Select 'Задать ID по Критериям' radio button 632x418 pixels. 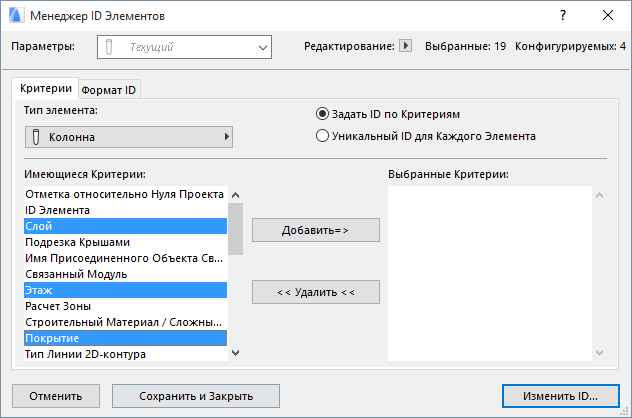click(322, 114)
